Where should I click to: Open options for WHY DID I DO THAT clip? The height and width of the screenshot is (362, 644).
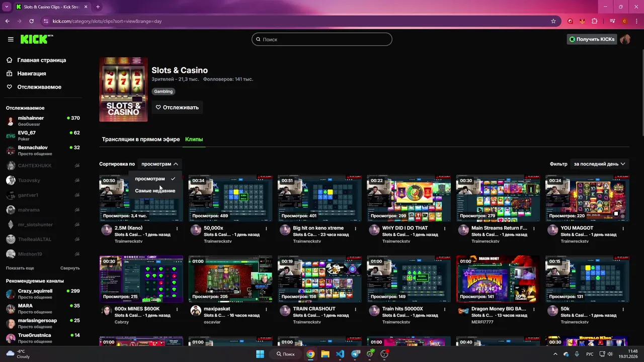[445, 228]
